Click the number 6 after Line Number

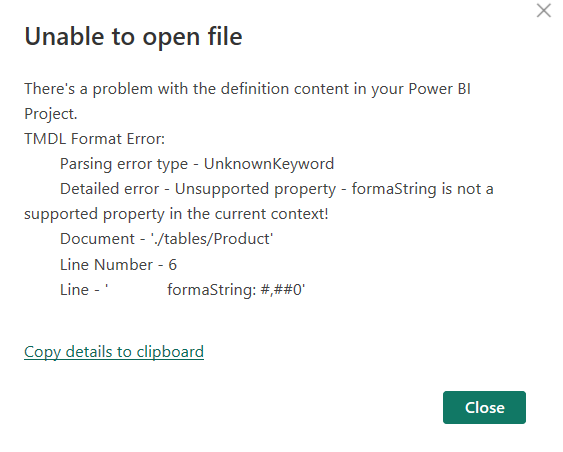point(173,265)
